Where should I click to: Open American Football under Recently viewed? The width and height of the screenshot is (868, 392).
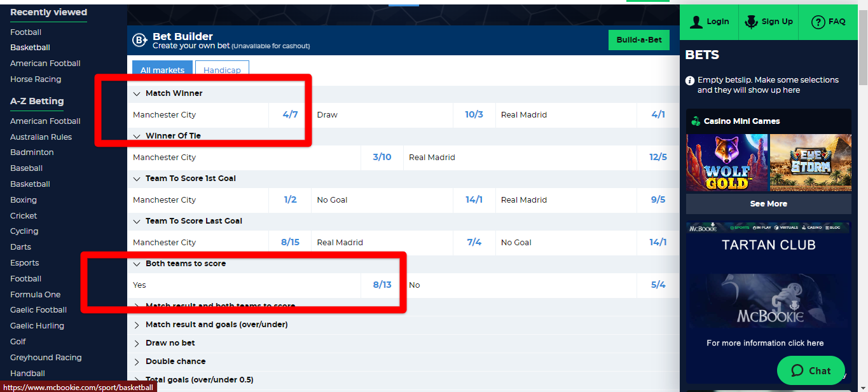pos(45,64)
